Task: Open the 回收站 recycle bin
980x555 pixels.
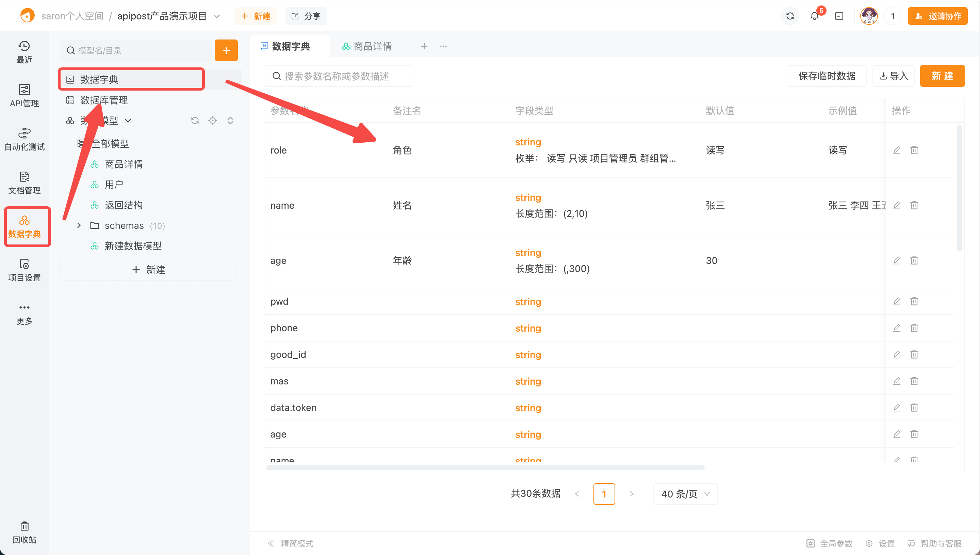Action: pyautogui.click(x=24, y=533)
